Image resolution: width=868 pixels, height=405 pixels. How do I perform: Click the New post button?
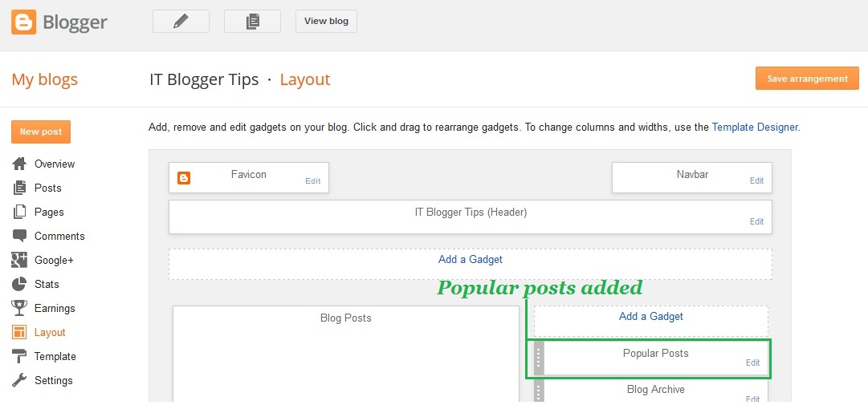(x=41, y=132)
